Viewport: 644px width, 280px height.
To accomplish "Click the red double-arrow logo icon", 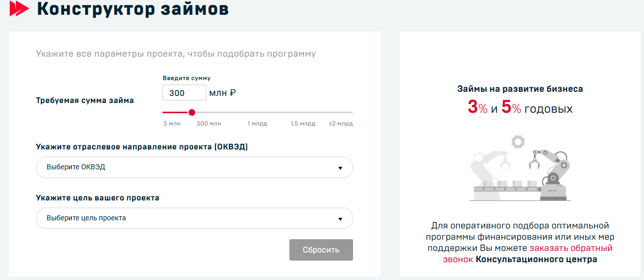I will click(x=19, y=9).
